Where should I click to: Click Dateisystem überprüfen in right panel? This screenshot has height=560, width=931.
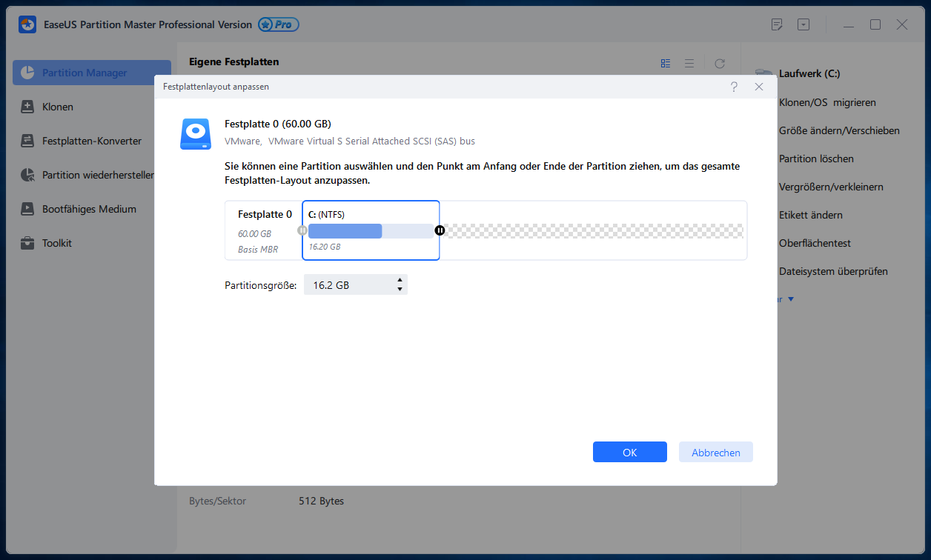coord(833,271)
